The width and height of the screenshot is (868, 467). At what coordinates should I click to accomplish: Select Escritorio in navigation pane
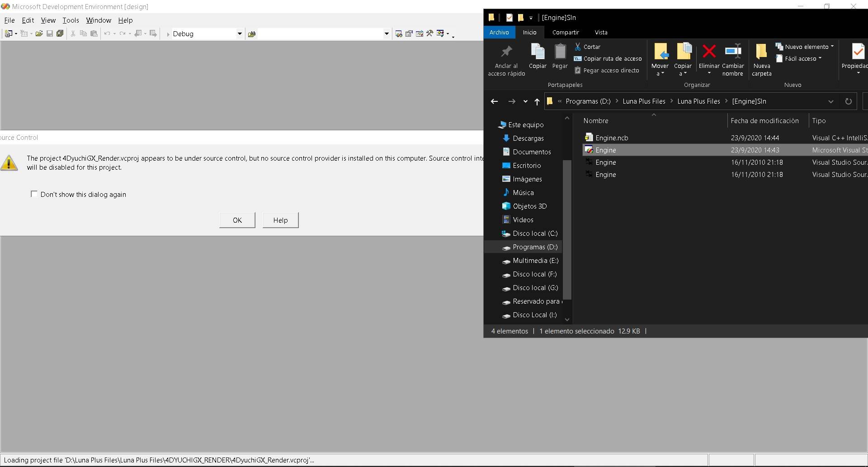point(527,166)
